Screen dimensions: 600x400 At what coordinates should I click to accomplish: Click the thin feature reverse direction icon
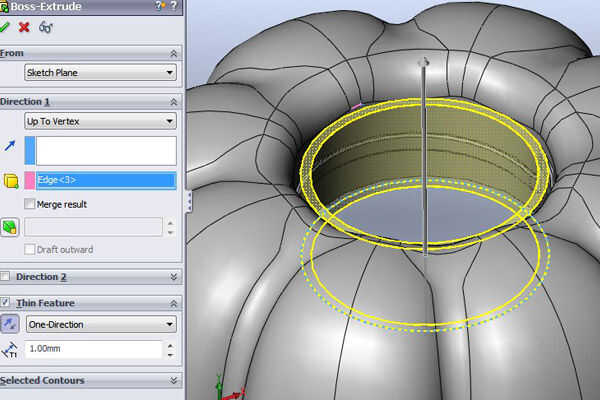click(x=10, y=324)
